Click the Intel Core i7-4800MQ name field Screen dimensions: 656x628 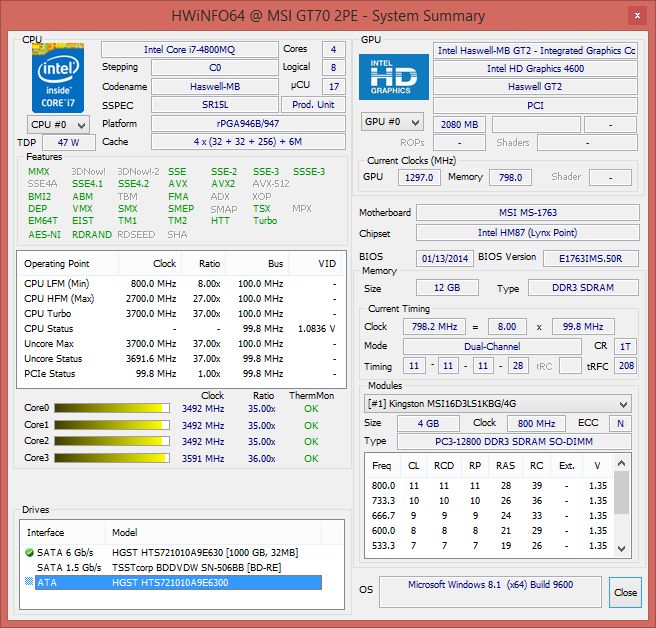(x=190, y=50)
